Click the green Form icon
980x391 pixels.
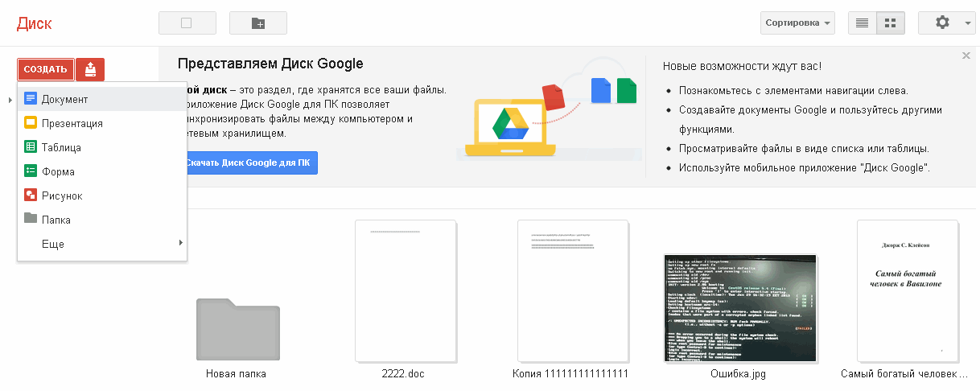(31, 171)
